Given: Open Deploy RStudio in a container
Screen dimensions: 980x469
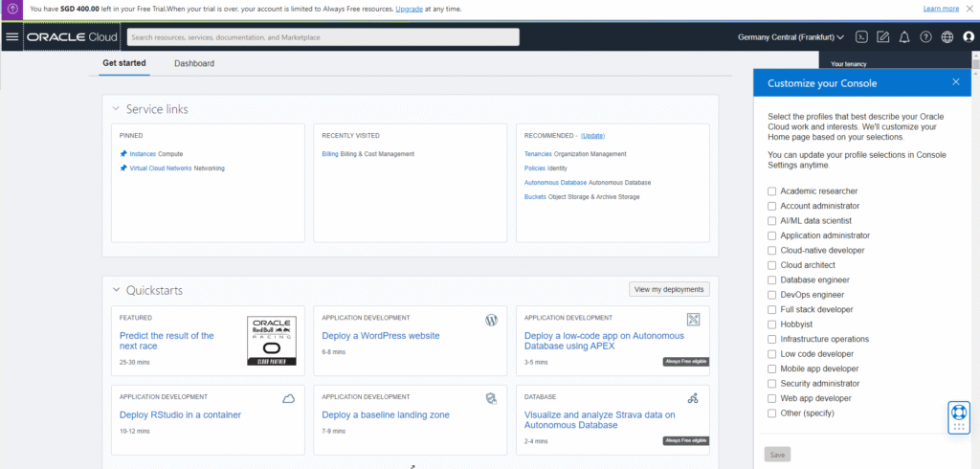Looking at the screenshot, I should [180, 414].
